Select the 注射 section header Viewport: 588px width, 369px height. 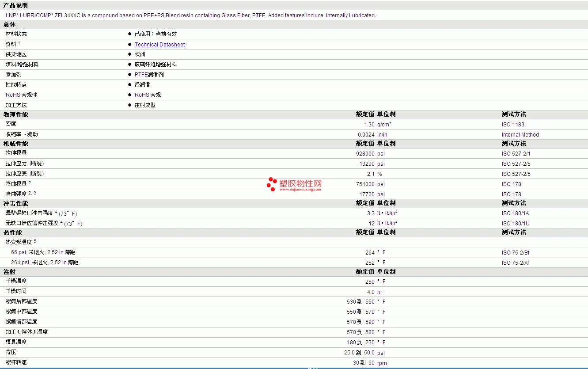point(9,272)
